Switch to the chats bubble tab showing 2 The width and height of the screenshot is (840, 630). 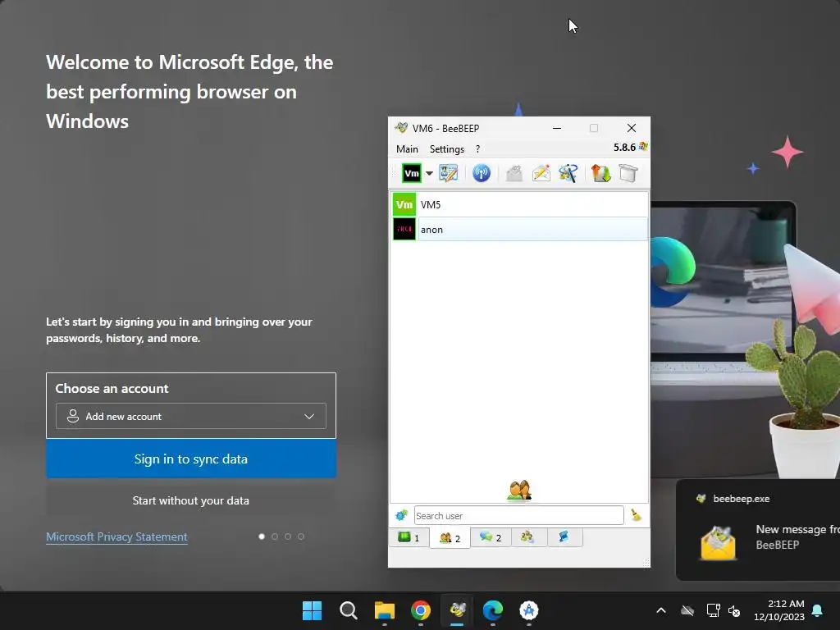491,537
